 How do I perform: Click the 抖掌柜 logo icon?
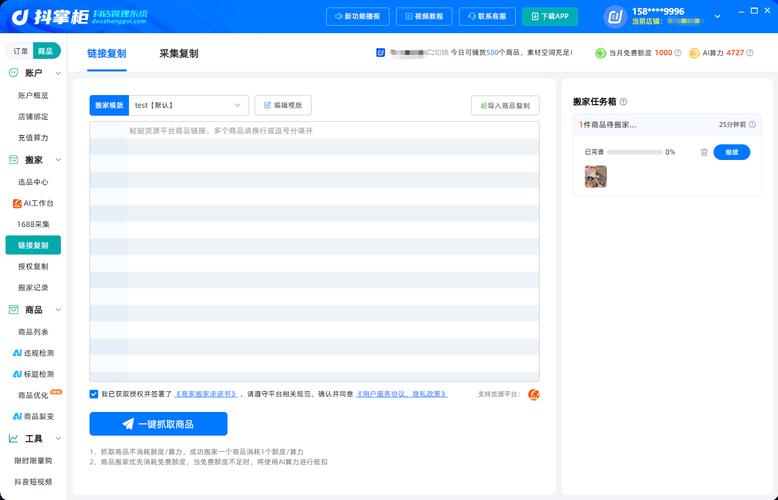(20, 17)
